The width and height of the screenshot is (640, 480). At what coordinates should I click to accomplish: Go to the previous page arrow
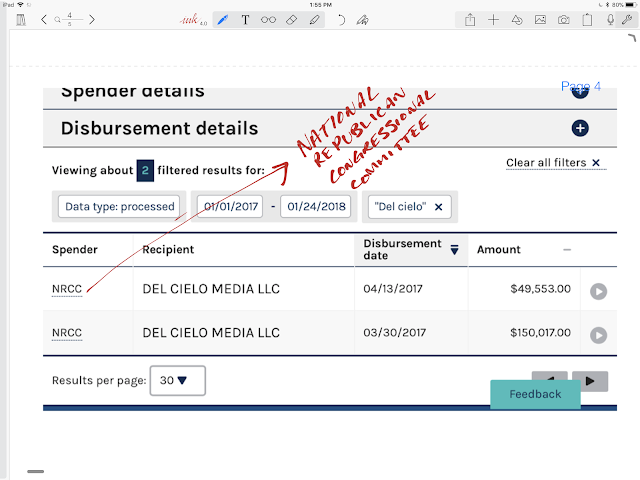pyautogui.click(x=44, y=19)
